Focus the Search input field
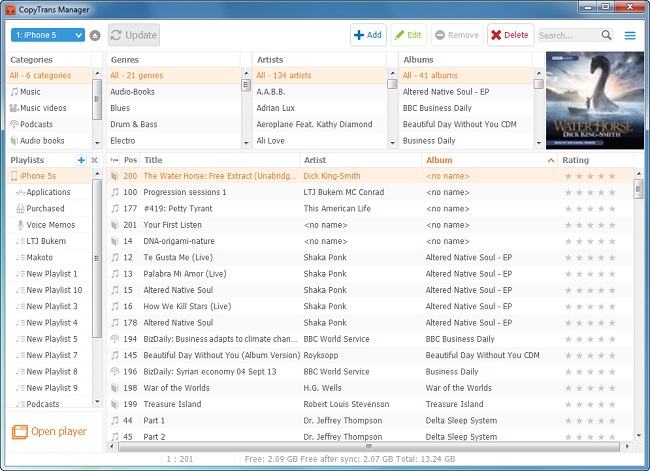The image size is (650, 471). pyautogui.click(x=569, y=36)
